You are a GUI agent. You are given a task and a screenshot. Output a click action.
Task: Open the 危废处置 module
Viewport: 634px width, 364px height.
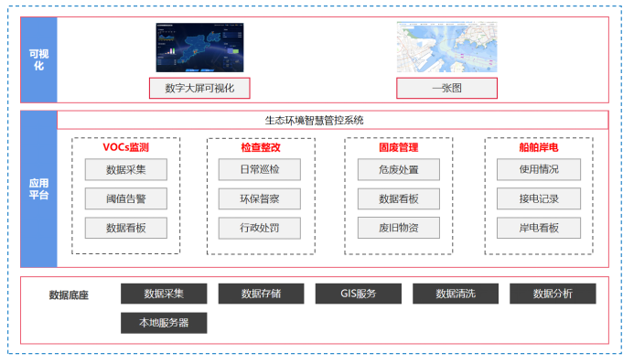click(x=399, y=170)
